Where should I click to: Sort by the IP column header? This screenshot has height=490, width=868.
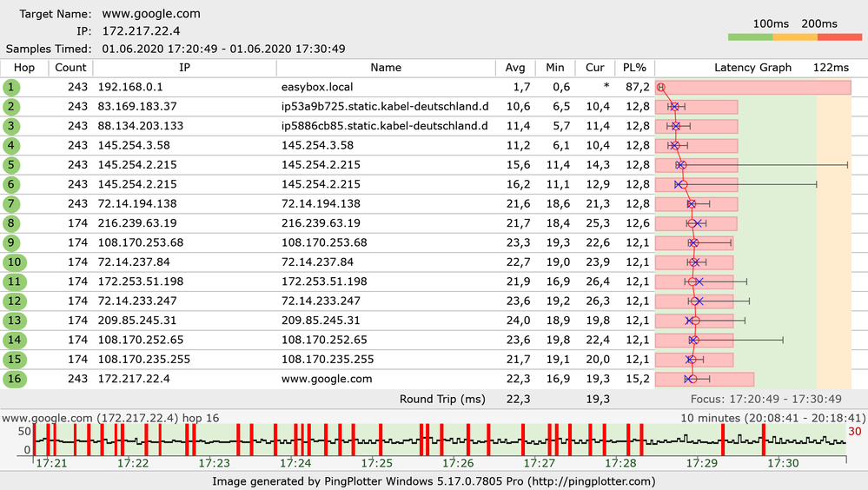[184, 68]
